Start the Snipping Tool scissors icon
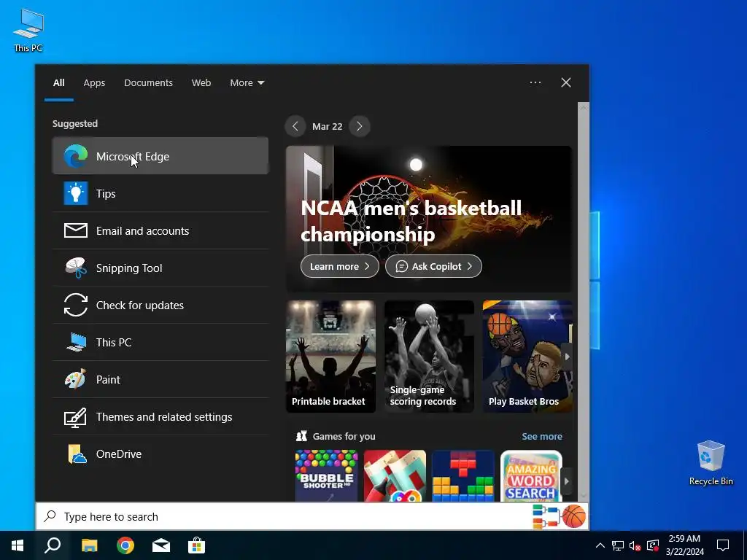The image size is (747, 560). pyautogui.click(x=76, y=268)
